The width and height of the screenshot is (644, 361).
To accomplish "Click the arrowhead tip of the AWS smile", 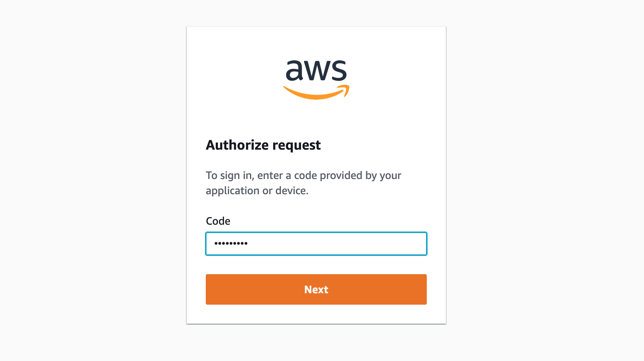I will [x=346, y=90].
